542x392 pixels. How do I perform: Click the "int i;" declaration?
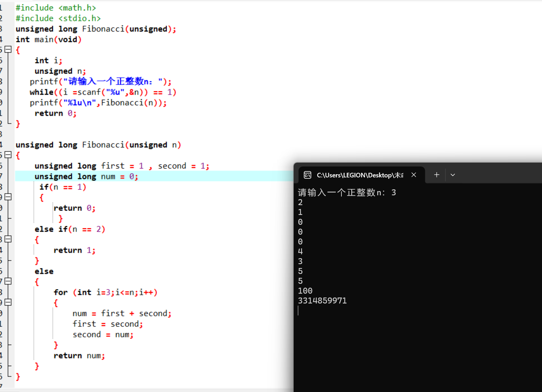pos(48,60)
